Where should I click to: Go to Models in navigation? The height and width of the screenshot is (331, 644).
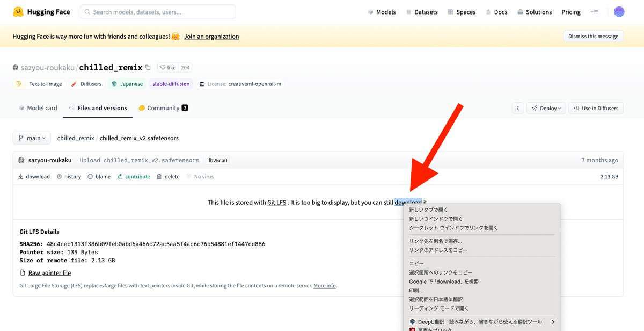[x=382, y=12]
